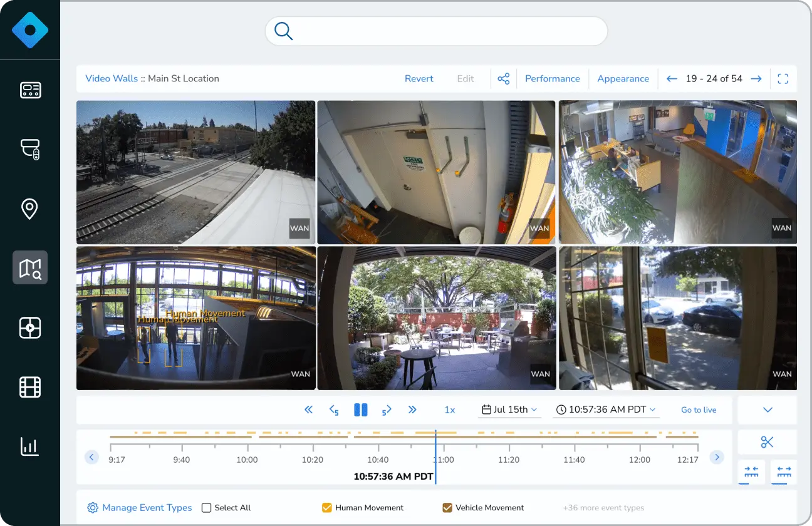Click the share icon next to Edit
812x526 pixels.
click(504, 78)
